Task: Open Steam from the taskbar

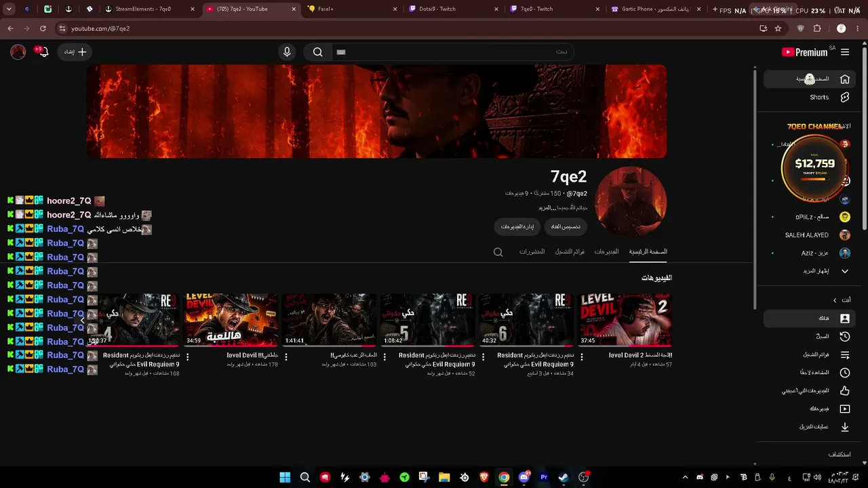Action: pos(564,477)
